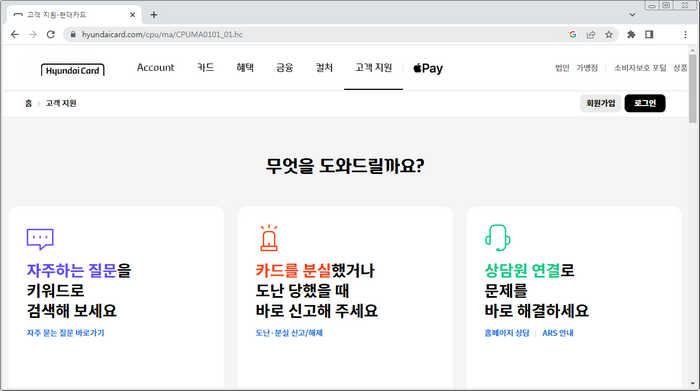Open 자주 묻는 질문 바로가기 link
The image size is (700, 391).
coord(65,333)
